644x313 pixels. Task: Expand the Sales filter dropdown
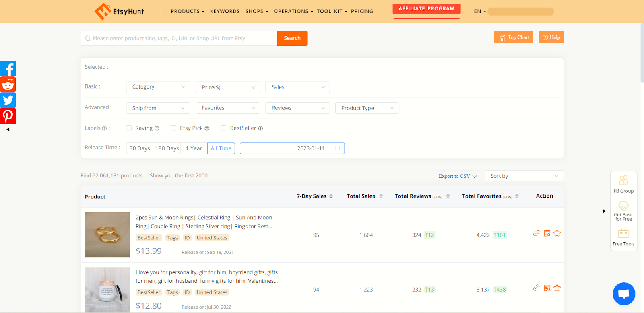click(298, 87)
